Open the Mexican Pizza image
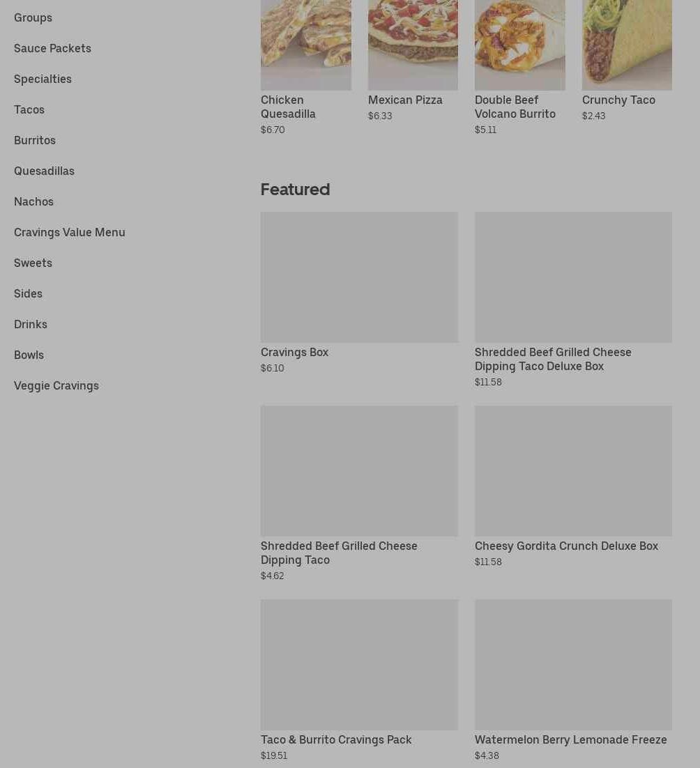 point(413,45)
